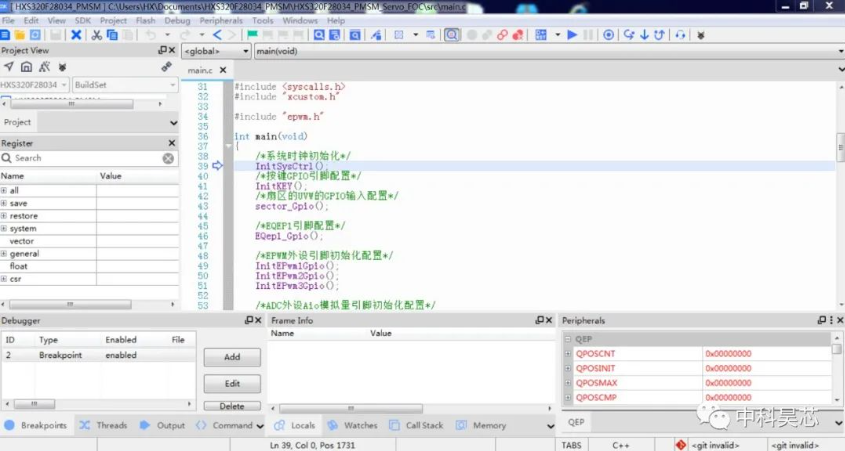Click the blue circular target debug icon

coord(608,35)
